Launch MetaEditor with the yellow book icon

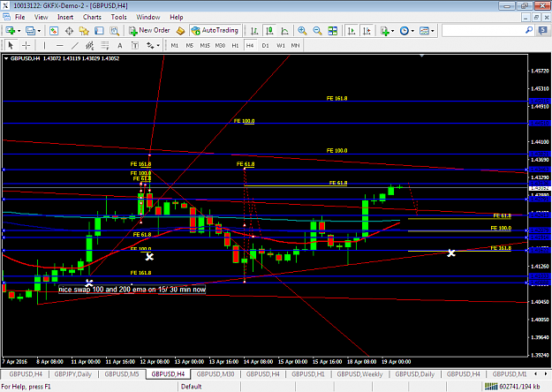[180, 31]
